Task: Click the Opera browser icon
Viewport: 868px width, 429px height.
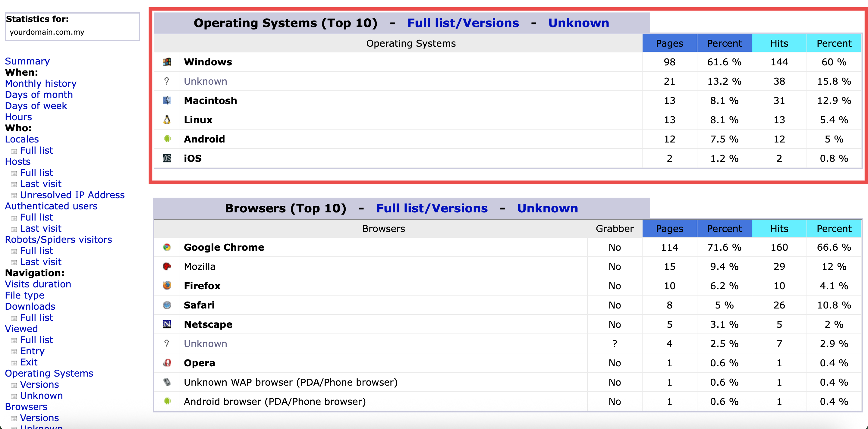Action: [167, 363]
